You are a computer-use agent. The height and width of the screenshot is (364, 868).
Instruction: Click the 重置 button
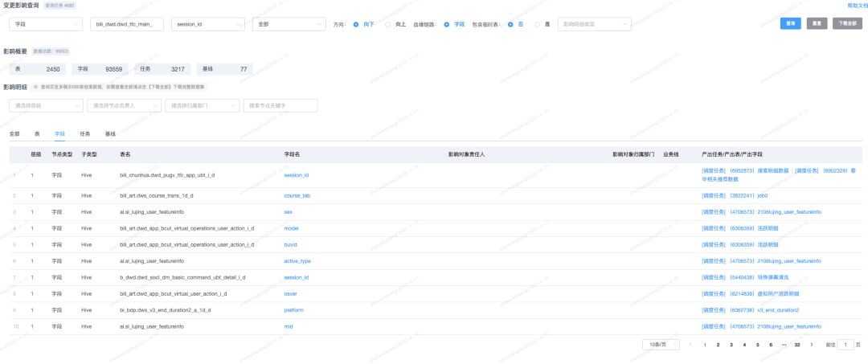[817, 24]
